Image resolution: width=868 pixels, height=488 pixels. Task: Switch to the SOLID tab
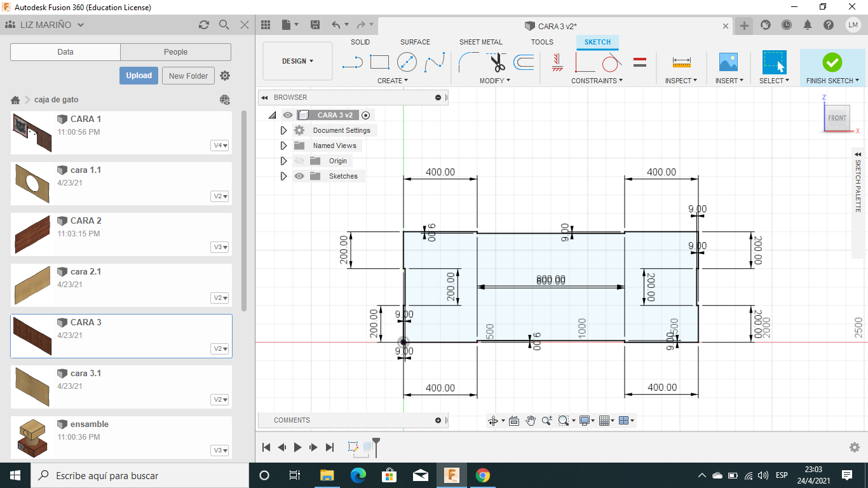click(x=360, y=42)
